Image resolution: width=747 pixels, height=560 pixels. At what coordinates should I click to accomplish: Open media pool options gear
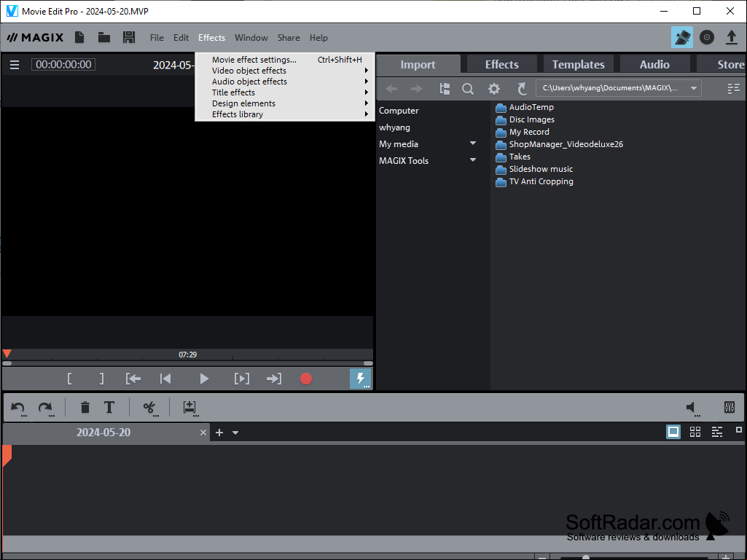coord(494,89)
